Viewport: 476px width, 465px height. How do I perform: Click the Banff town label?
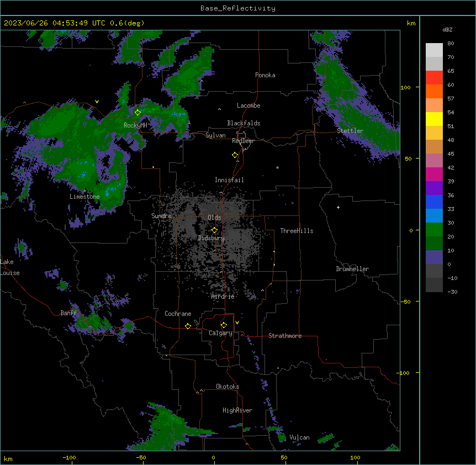pyautogui.click(x=68, y=313)
